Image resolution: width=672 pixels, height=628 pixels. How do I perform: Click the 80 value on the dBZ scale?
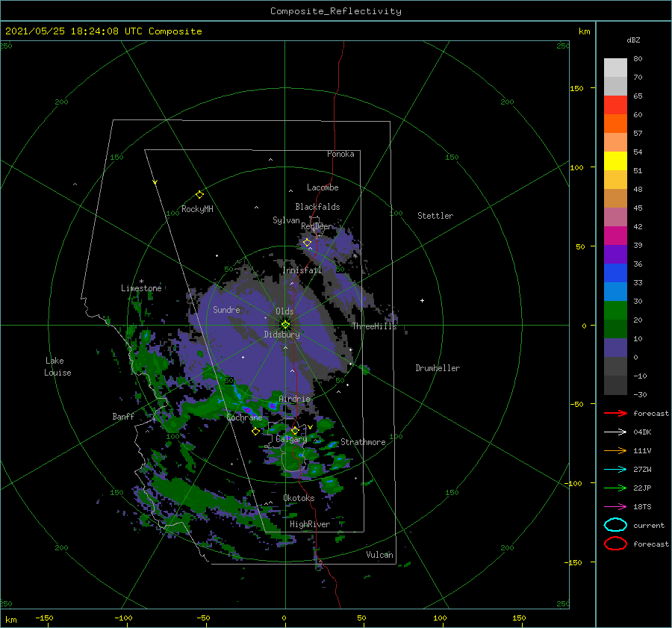pyautogui.click(x=638, y=59)
